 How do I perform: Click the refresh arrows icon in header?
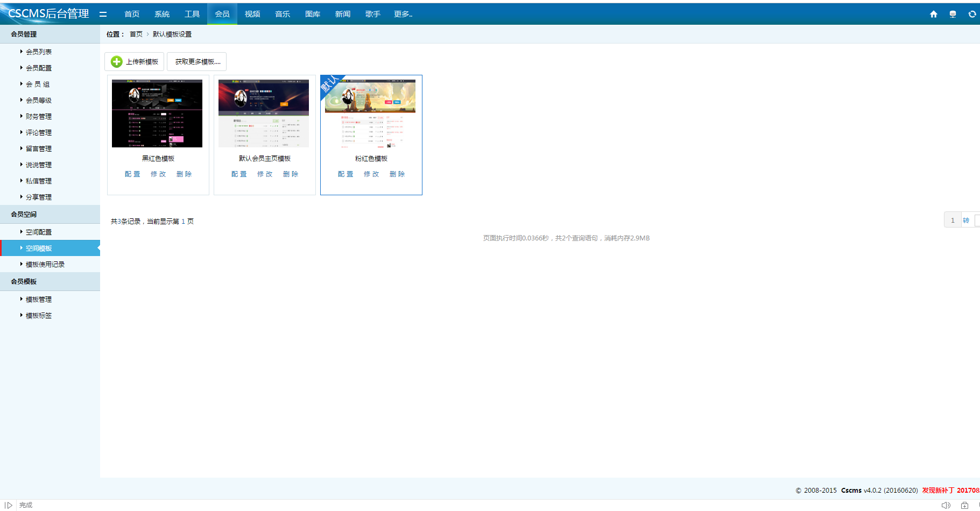[x=972, y=15]
